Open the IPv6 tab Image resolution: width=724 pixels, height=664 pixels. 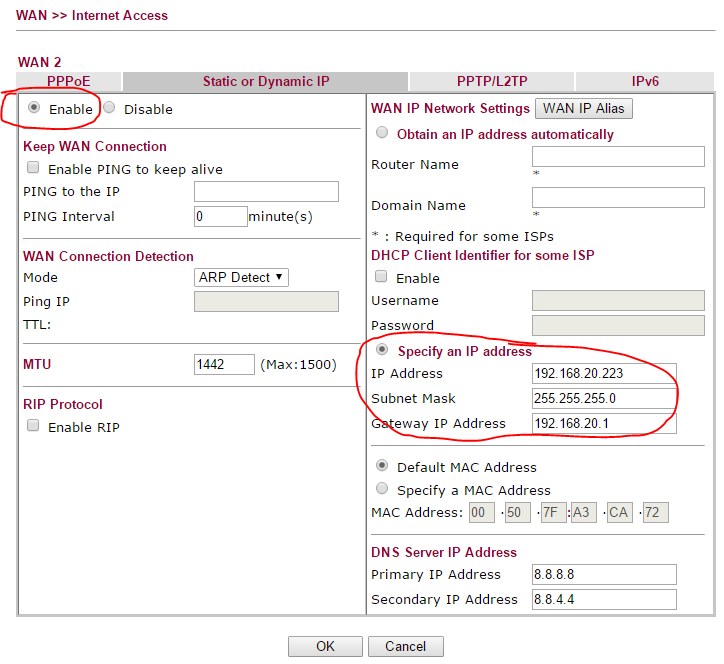click(645, 82)
